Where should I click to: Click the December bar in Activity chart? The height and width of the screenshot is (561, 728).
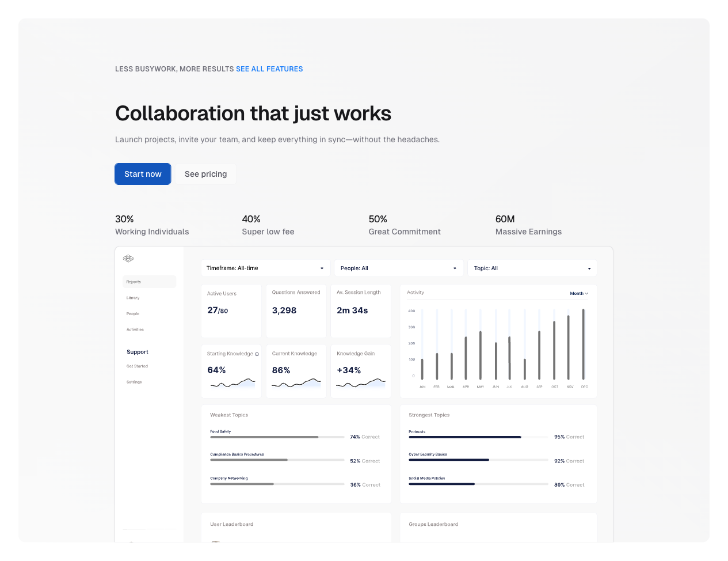(x=583, y=344)
